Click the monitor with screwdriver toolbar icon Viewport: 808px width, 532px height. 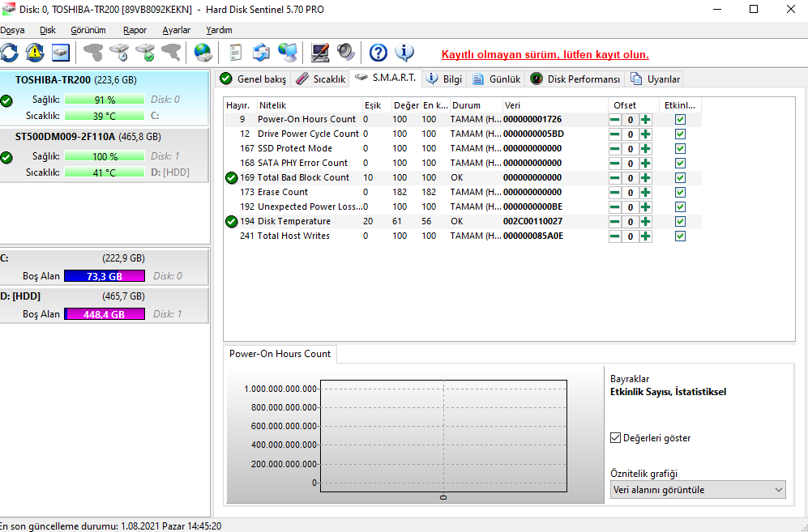pos(320,53)
